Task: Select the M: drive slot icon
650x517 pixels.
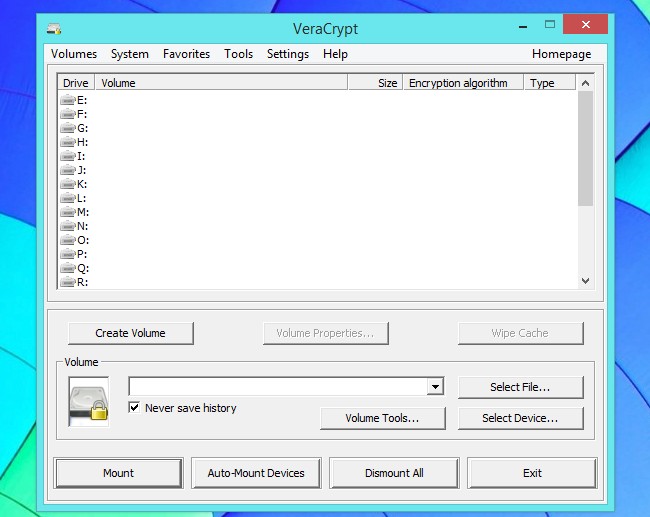Action: [68, 212]
